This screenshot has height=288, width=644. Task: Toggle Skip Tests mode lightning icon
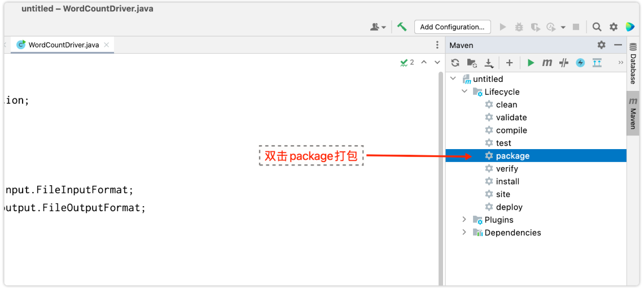coord(580,63)
